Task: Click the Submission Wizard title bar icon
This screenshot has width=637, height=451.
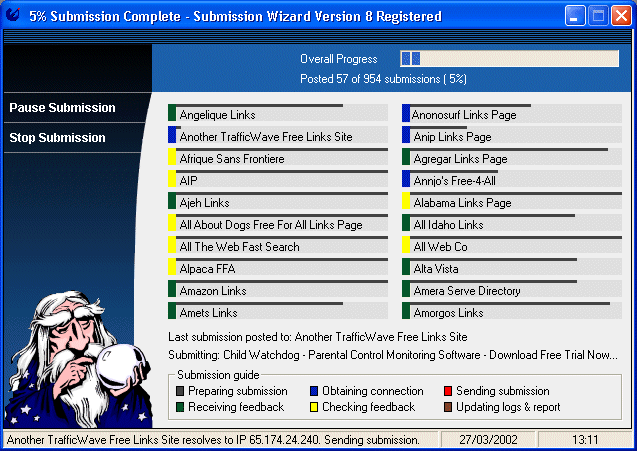Action: [14, 15]
